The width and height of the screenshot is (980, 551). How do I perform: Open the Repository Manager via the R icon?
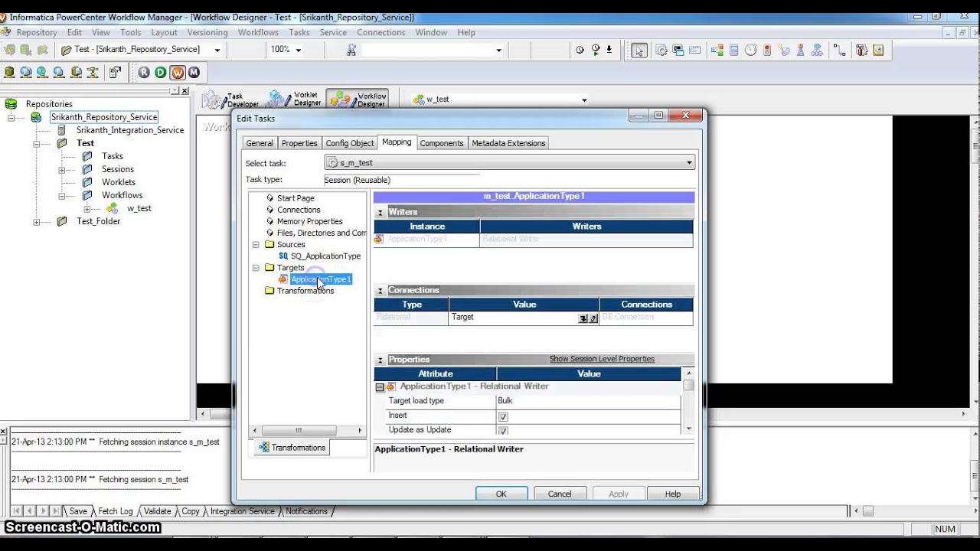(144, 73)
